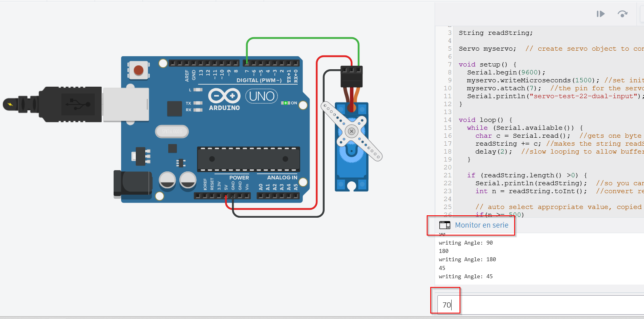Click 'writing Angle: 45' in serial output
This screenshot has width=644, height=319.
[x=465, y=277]
